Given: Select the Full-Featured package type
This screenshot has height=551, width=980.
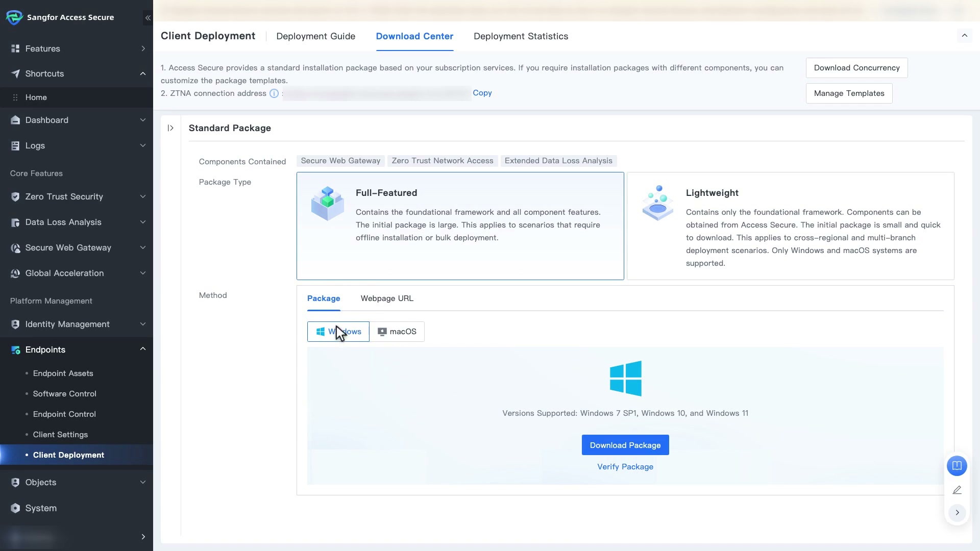Looking at the screenshot, I should 460,226.
